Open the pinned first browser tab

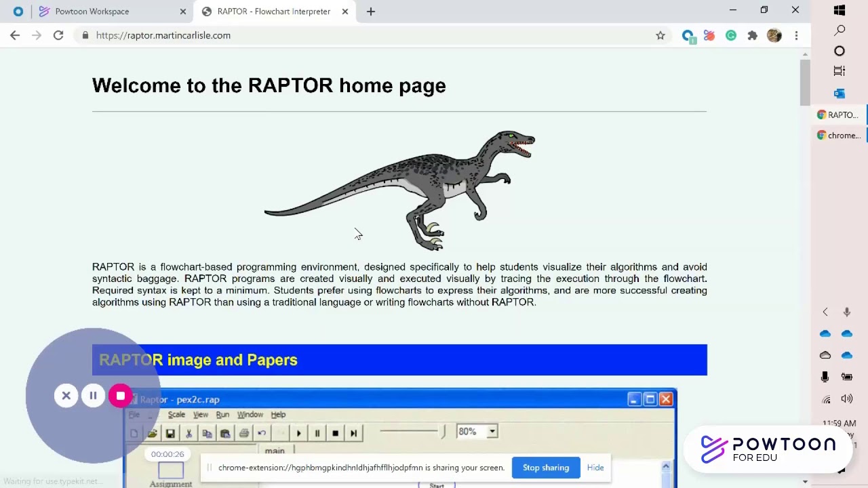18,12
